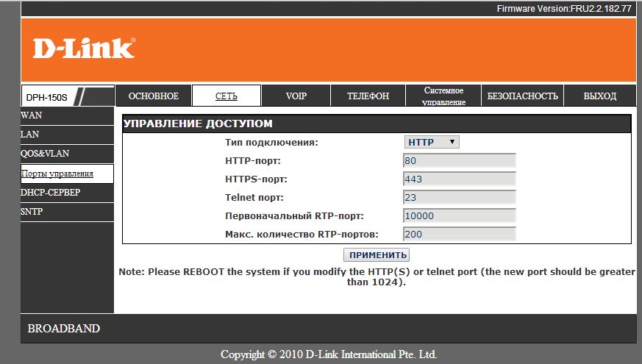
Task: Open DHCP-СЕРВЕР sidebar page
Action: pyautogui.click(x=67, y=193)
